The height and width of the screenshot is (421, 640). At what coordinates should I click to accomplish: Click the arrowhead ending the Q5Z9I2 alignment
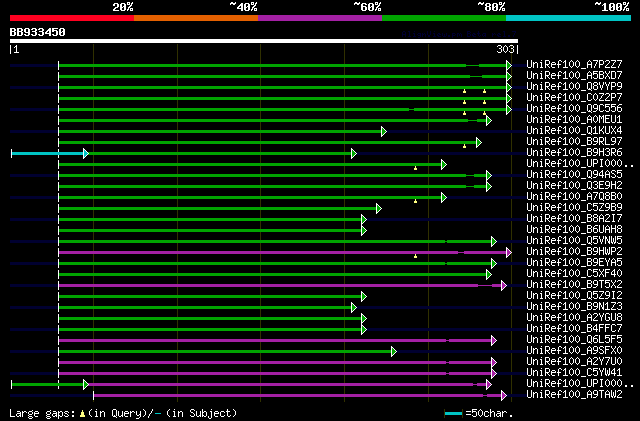pyautogui.click(x=364, y=296)
